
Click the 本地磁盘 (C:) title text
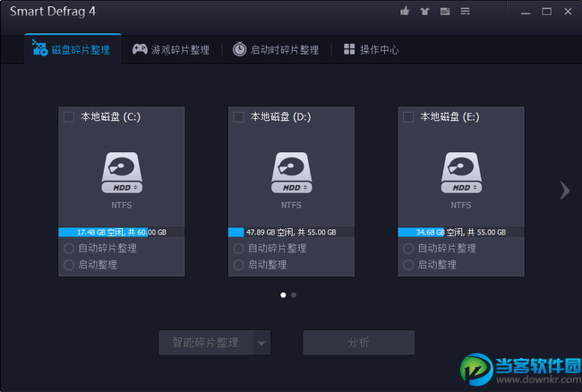(x=111, y=117)
